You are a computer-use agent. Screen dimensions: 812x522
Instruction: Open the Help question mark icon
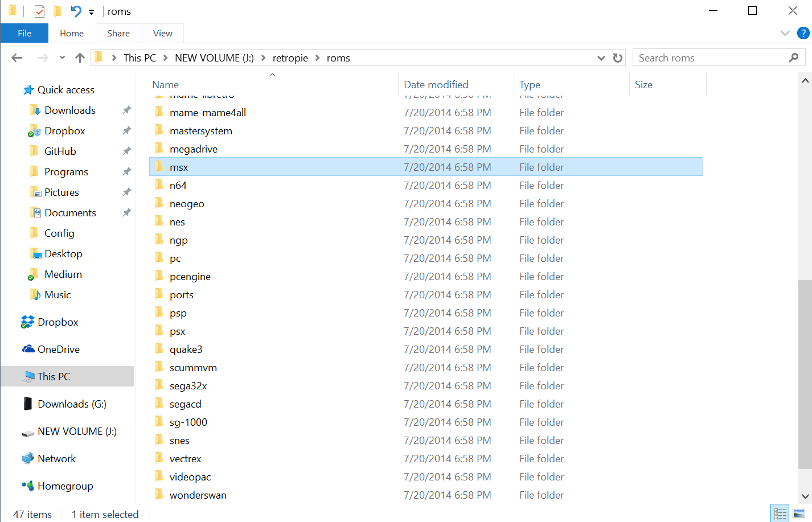coord(803,33)
